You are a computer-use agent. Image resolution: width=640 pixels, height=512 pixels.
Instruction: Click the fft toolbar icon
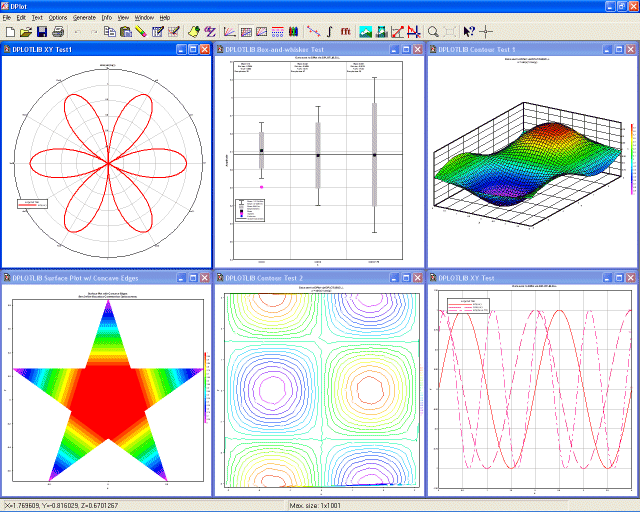click(346, 32)
